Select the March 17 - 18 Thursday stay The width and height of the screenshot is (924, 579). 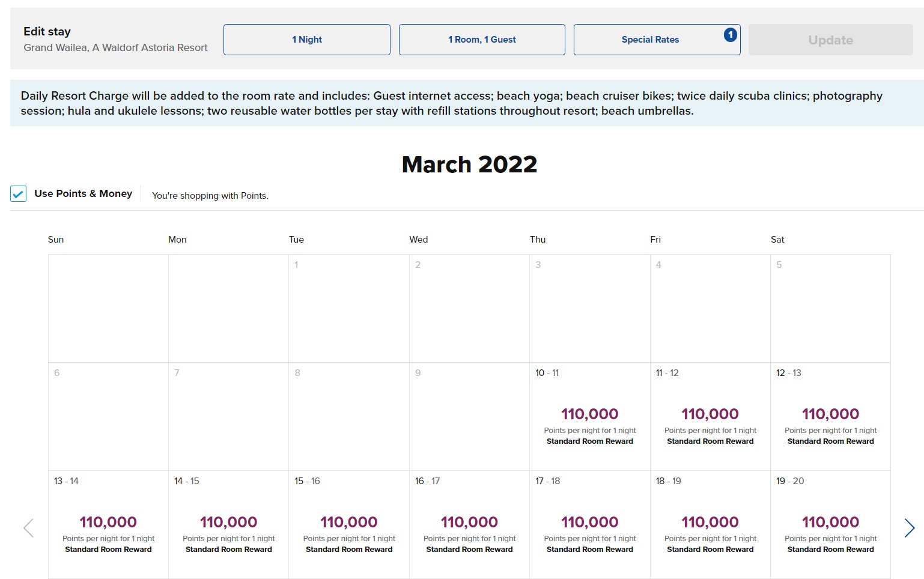tap(589, 525)
